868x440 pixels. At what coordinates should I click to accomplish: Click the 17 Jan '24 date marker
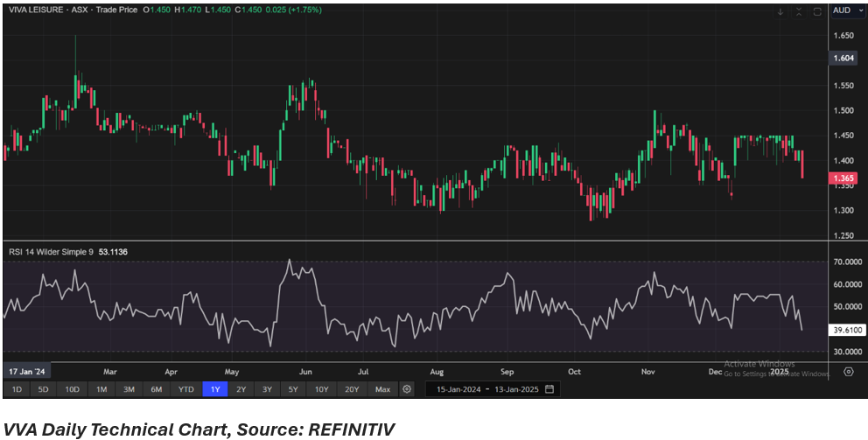coord(28,371)
